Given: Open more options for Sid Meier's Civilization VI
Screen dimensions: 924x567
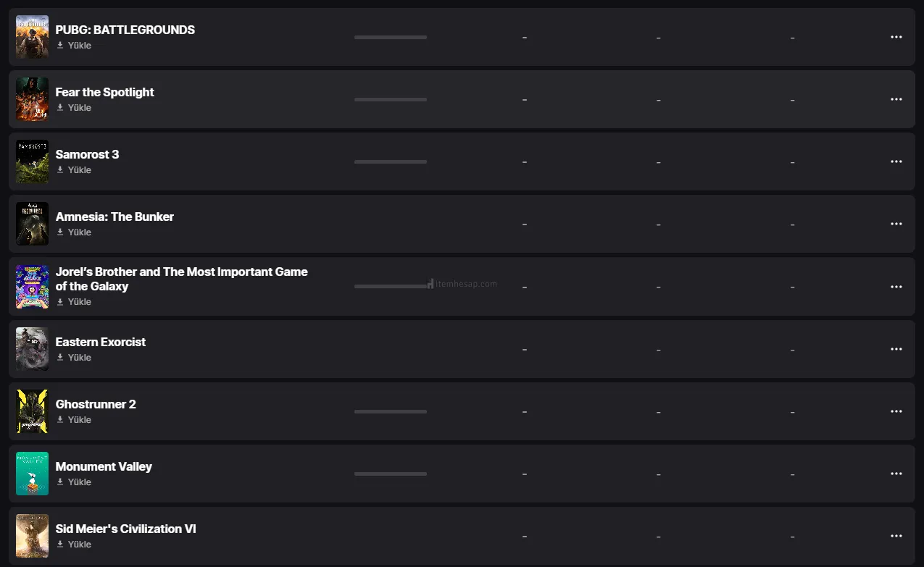Looking at the screenshot, I should [896, 536].
